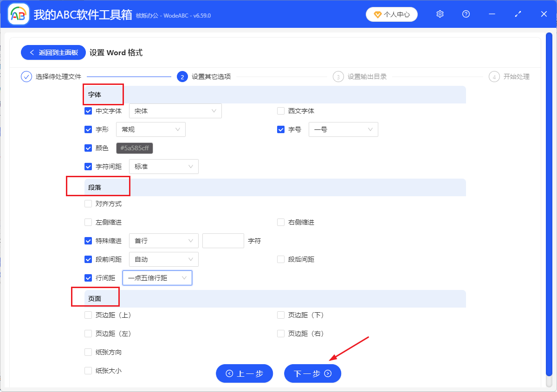The width and height of the screenshot is (557, 392).
Task: Open the 一点五倍行距 line spacing dropdown
Action: pos(157,277)
